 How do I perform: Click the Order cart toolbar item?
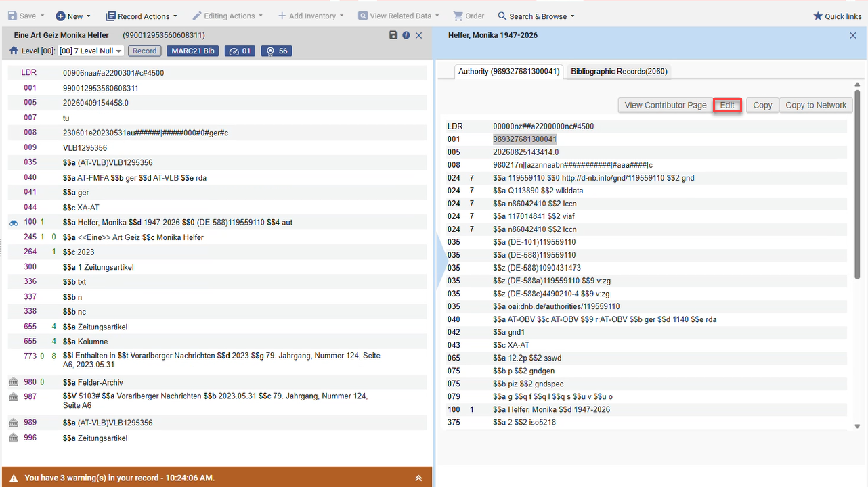469,16
